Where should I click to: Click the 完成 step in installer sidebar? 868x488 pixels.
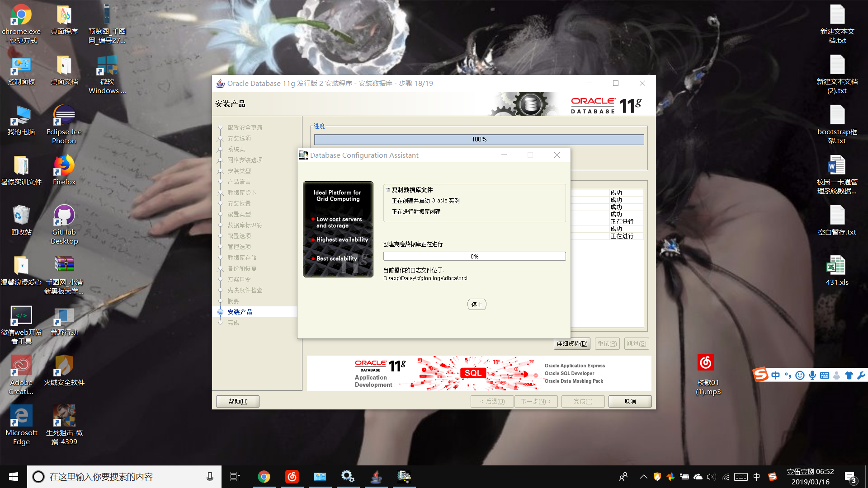click(233, 323)
